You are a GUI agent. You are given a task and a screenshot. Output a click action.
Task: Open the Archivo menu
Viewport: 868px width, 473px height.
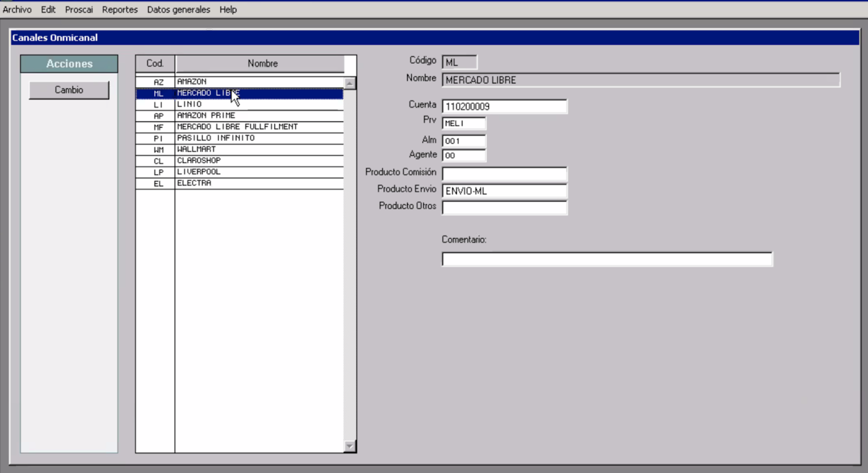[x=17, y=9]
